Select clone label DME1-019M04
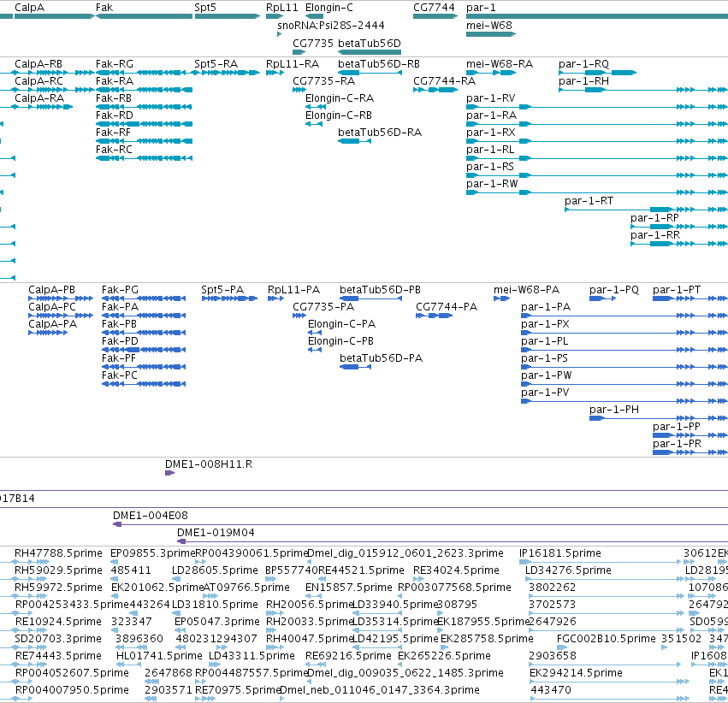 coord(216,532)
